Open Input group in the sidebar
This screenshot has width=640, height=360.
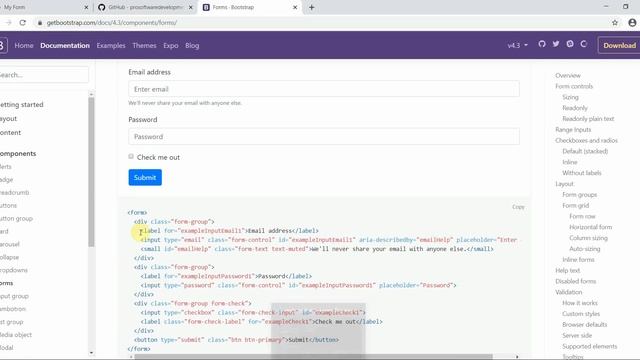tap(14, 296)
